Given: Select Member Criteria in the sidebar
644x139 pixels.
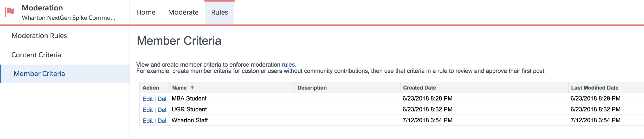Looking at the screenshot, I should pos(39,74).
